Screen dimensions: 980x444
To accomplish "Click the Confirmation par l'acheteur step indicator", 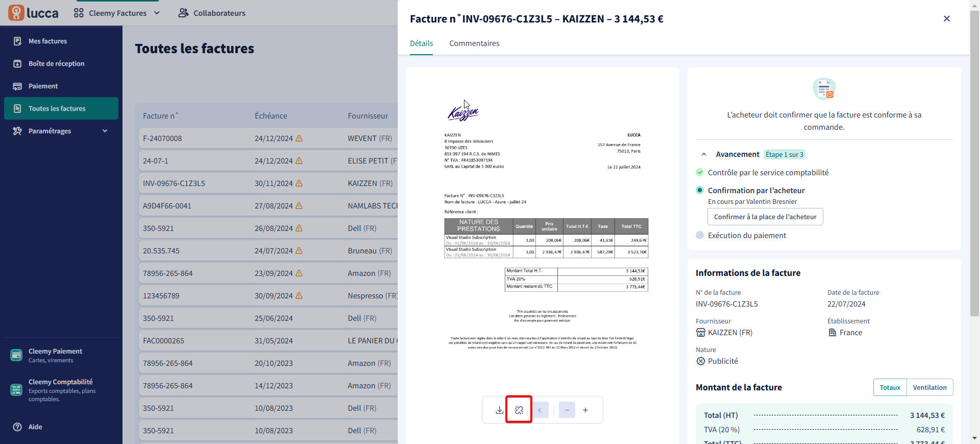I will point(700,190).
